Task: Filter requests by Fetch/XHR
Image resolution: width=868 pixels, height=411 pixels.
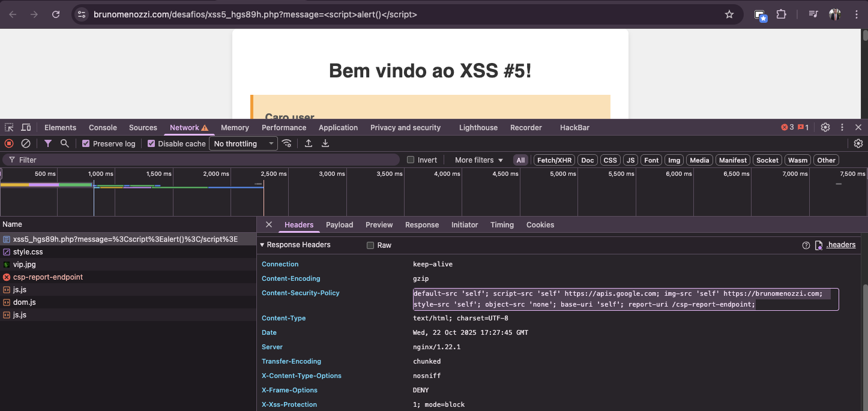Action: click(x=554, y=160)
